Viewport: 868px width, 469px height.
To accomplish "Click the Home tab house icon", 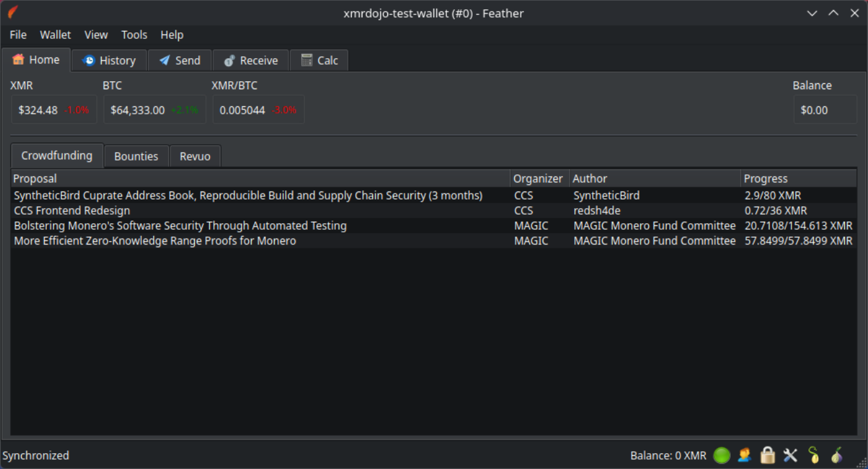I will 18,59.
